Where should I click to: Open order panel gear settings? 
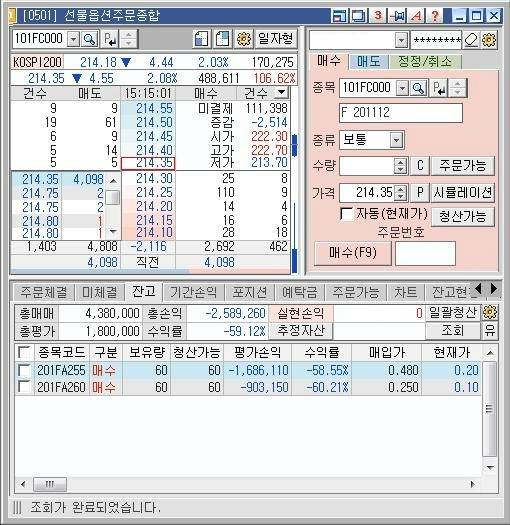click(x=489, y=41)
